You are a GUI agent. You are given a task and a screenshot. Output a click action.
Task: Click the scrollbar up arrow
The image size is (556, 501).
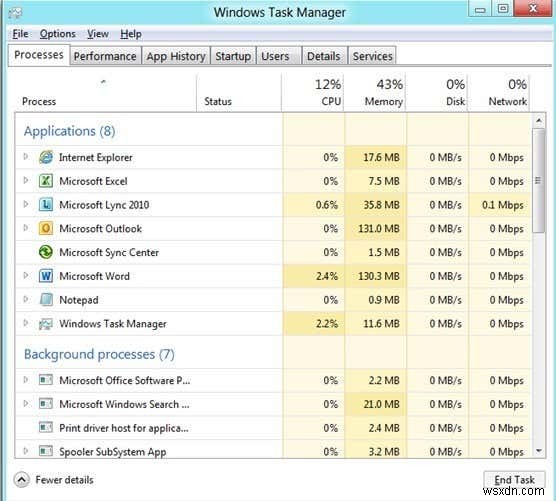pos(539,121)
